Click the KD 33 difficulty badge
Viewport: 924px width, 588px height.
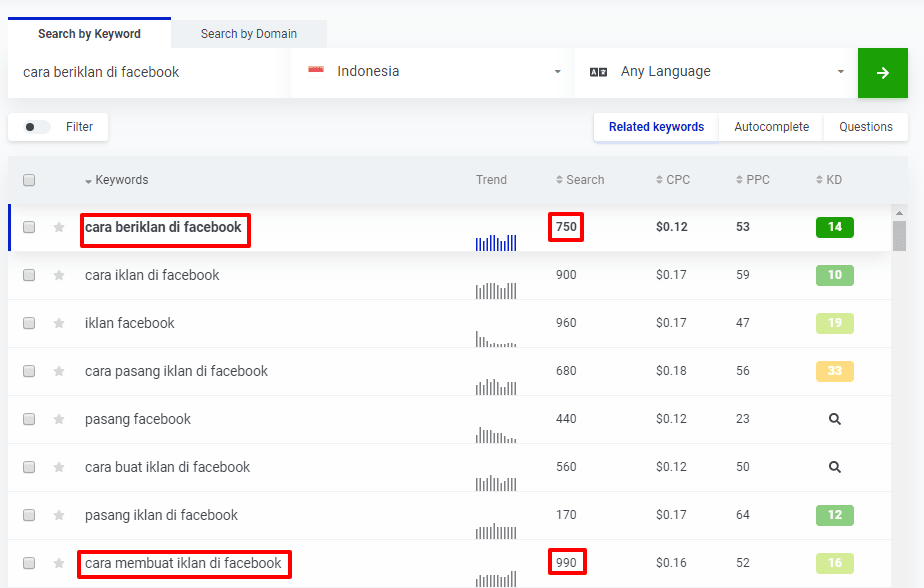(834, 371)
